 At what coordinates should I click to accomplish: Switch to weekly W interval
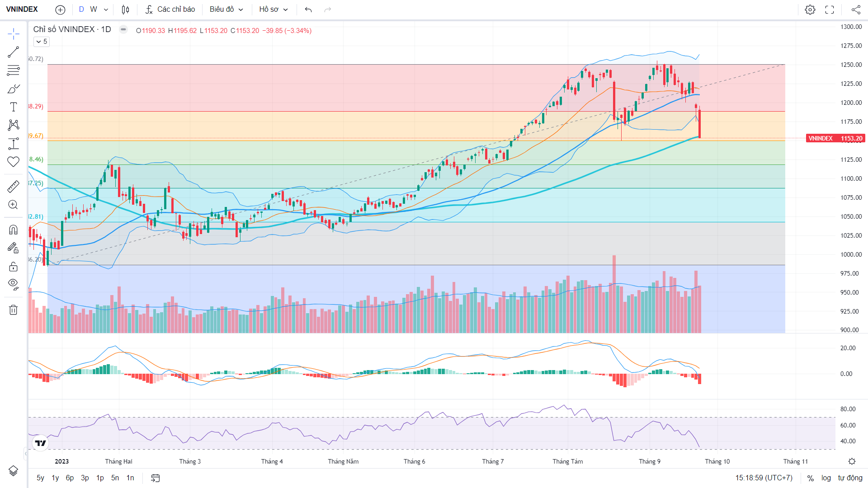tap(94, 9)
